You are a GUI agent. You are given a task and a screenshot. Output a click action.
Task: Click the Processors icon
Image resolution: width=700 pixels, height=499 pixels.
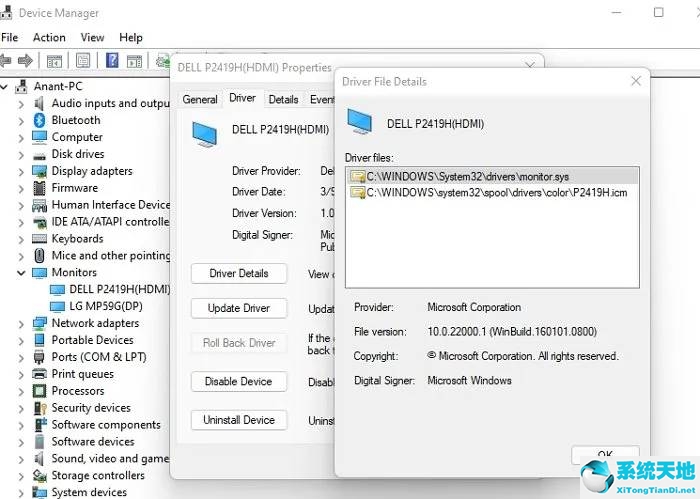point(39,391)
